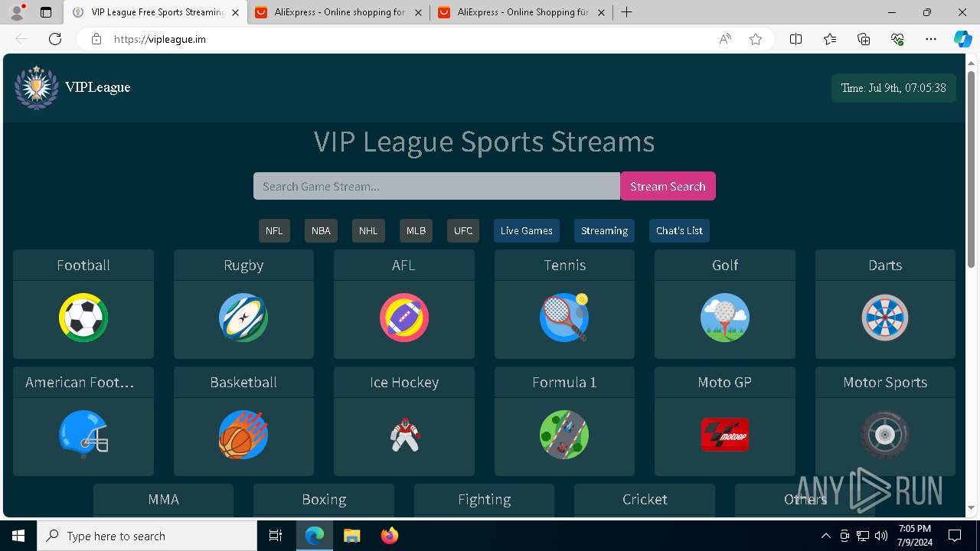Open the American Football helmet icon
Screen dimensions: 980x551
click(x=83, y=435)
